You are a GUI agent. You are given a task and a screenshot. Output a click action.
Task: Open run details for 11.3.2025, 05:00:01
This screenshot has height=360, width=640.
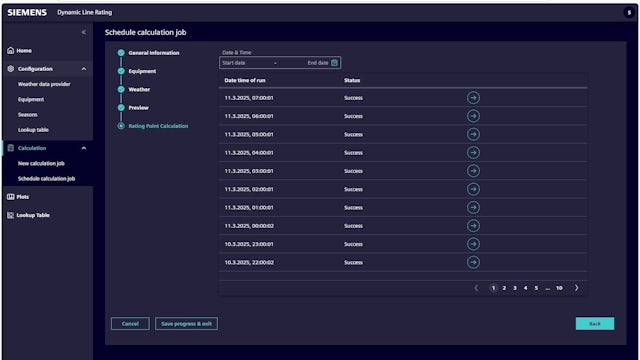[x=473, y=134]
